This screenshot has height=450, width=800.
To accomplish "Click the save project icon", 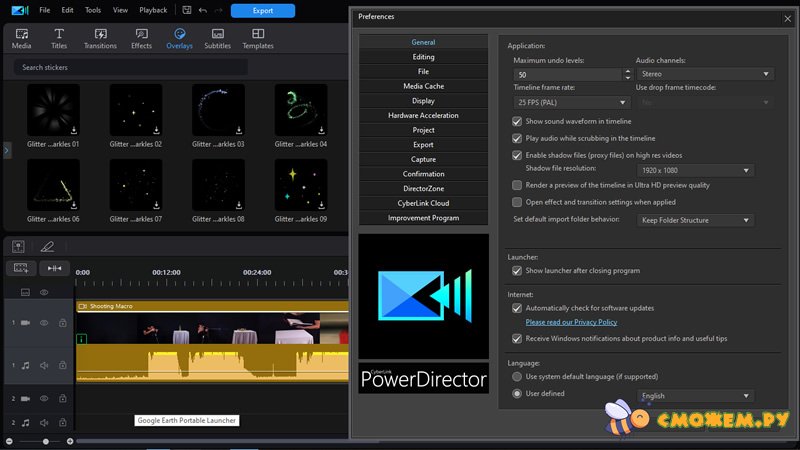I will click(186, 10).
